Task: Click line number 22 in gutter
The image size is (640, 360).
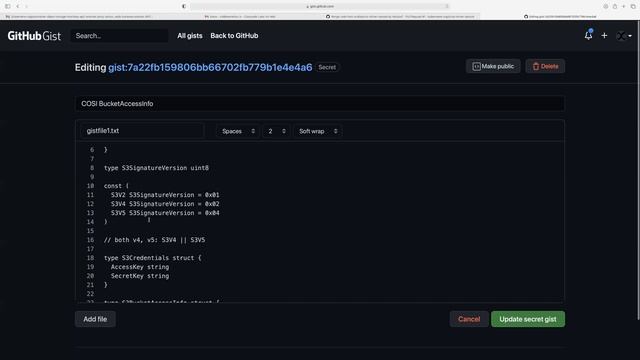Action: [90, 294]
